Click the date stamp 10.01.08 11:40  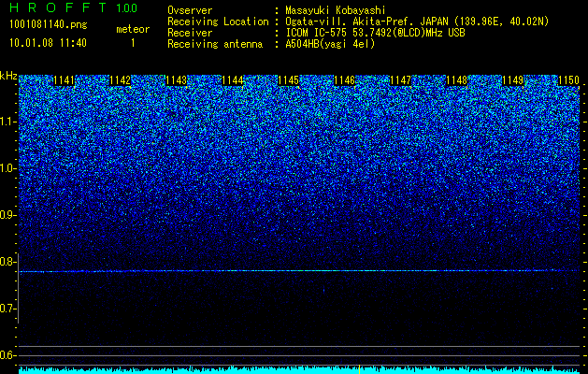tap(48, 43)
